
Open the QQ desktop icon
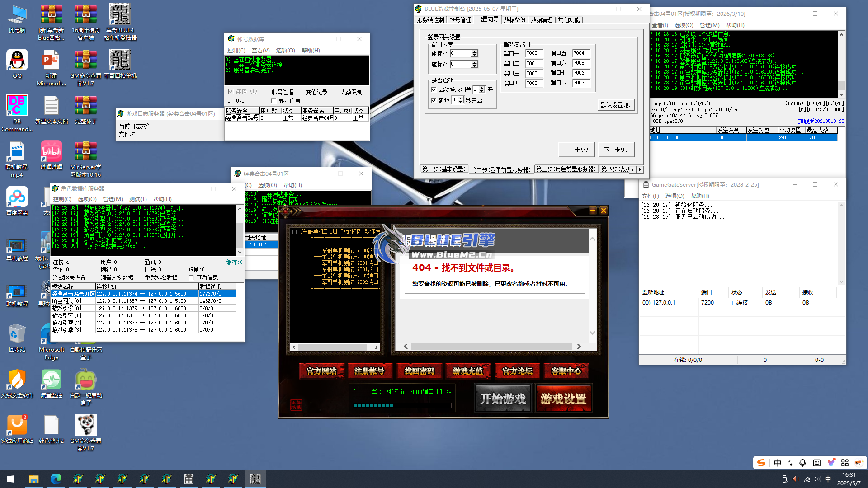[17, 64]
